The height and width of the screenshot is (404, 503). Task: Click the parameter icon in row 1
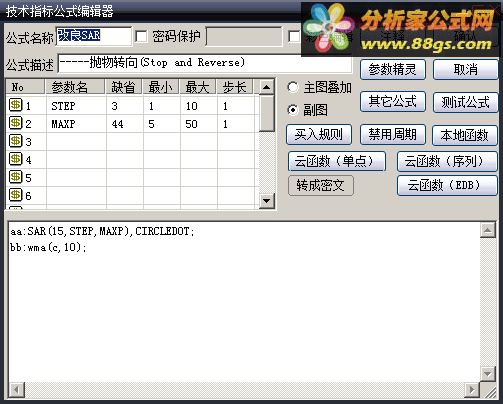click(15, 105)
